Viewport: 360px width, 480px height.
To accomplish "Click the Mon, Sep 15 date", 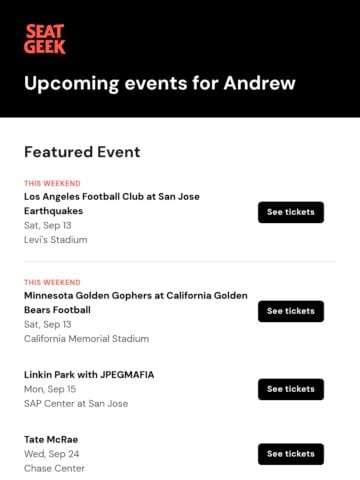I will [x=50, y=389].
